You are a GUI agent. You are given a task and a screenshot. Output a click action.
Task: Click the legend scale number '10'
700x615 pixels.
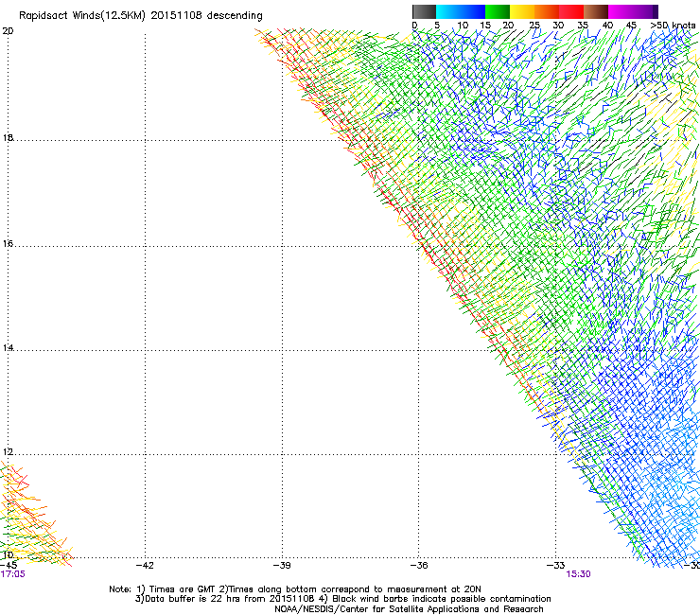[x=463, y=26]
